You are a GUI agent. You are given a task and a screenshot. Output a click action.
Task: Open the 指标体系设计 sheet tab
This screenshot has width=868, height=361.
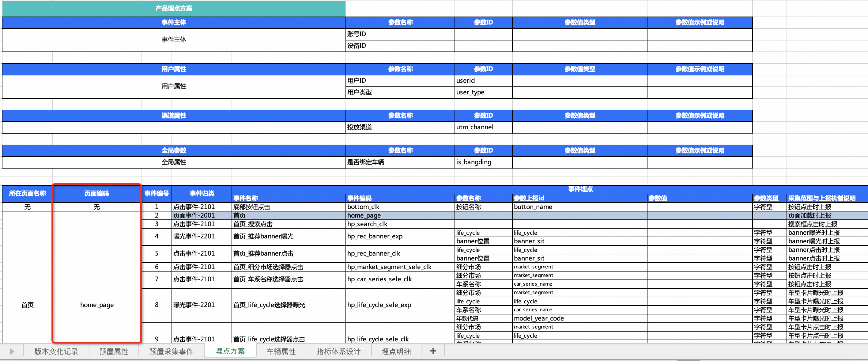click(x=339, y=351)
